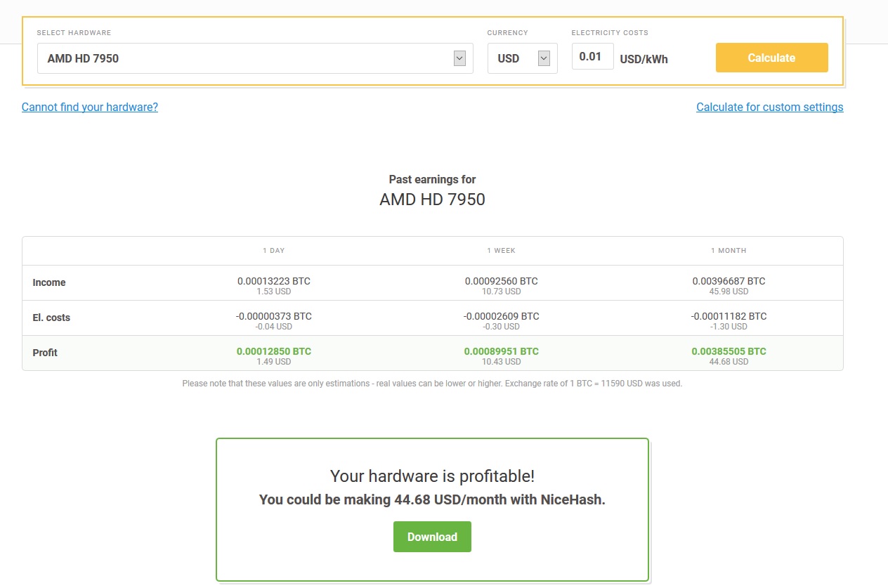
Task: Select electricity cost -0.00000373 BTC
Action: point(274,316)
